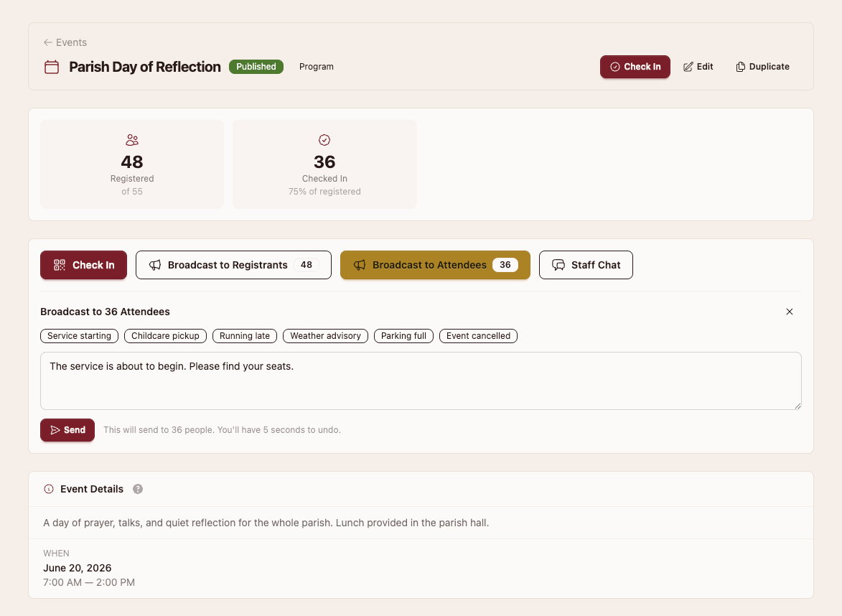Image resolution: width=842 pixels, height=616 pixels.
Task: Click the 36 Checked In count
Action: (324, 162)
